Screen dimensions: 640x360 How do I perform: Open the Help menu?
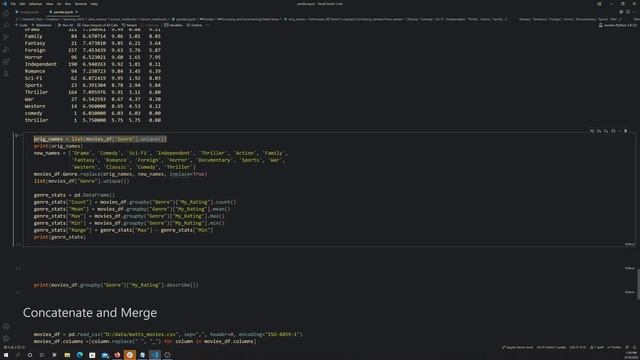click(94, 4)
